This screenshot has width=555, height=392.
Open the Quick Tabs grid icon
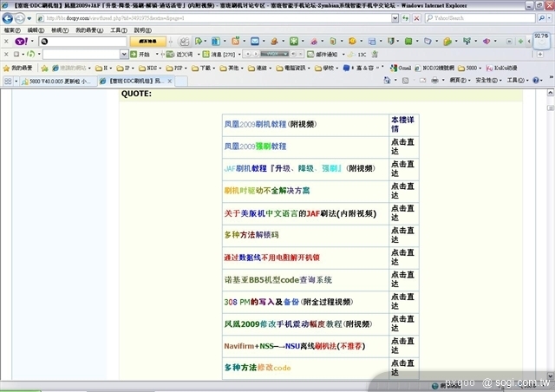coord(8,82)
